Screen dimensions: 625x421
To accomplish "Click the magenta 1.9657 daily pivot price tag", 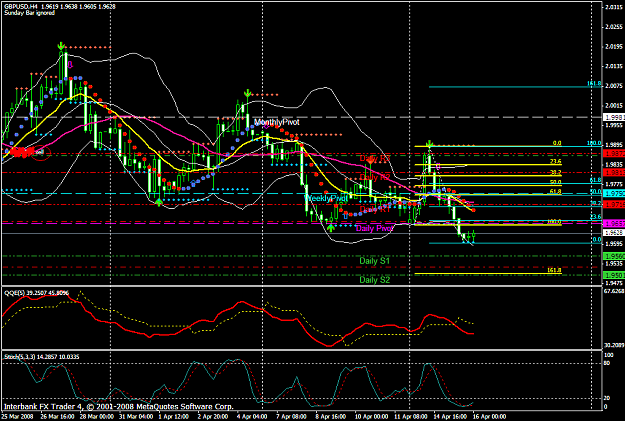I will [x=614, y=224].
